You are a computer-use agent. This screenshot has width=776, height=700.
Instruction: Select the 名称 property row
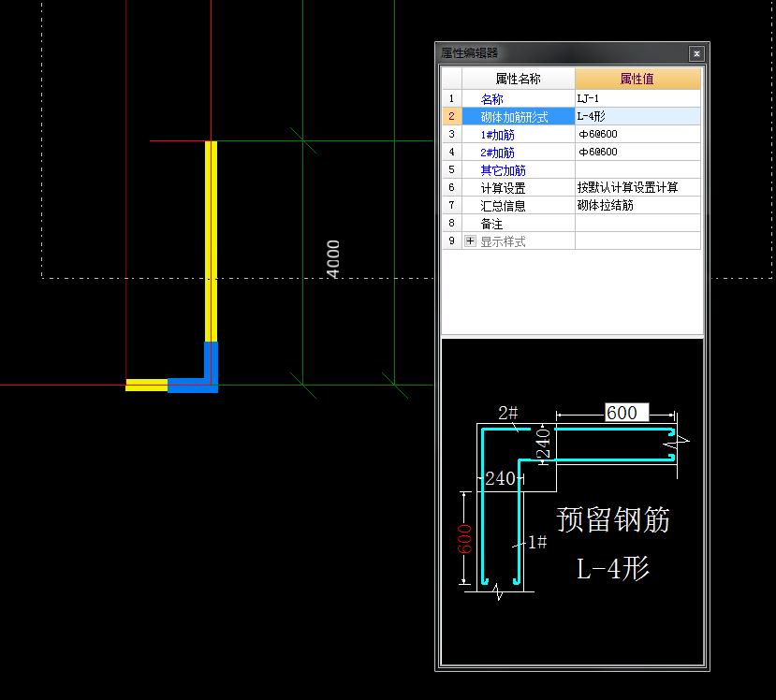click(519, 99)
